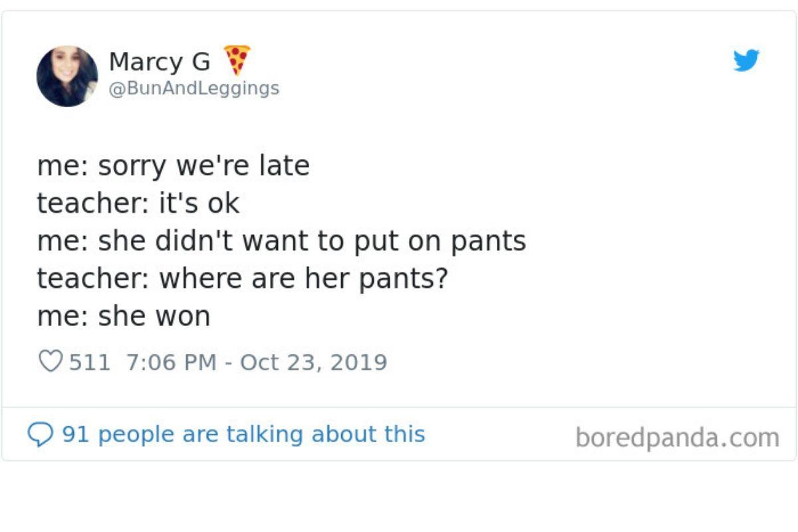The image size is (798, 532).
Task: Click the blue Twitter bird logo
Action: pyautogui.click(x=746, y=61)
